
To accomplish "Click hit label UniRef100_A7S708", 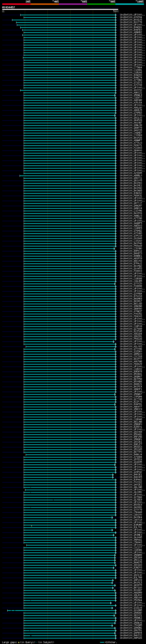I will coord(131,85).
